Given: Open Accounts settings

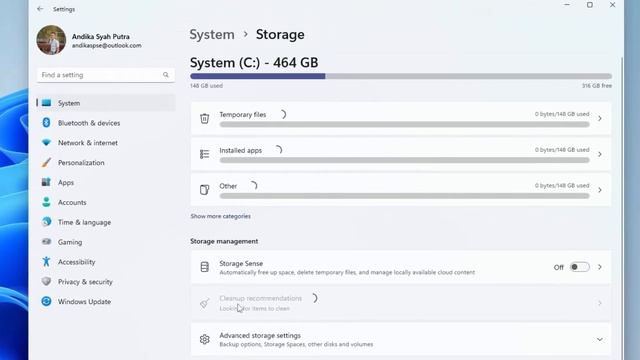Looking at the screenshot, I should (106, 202).
